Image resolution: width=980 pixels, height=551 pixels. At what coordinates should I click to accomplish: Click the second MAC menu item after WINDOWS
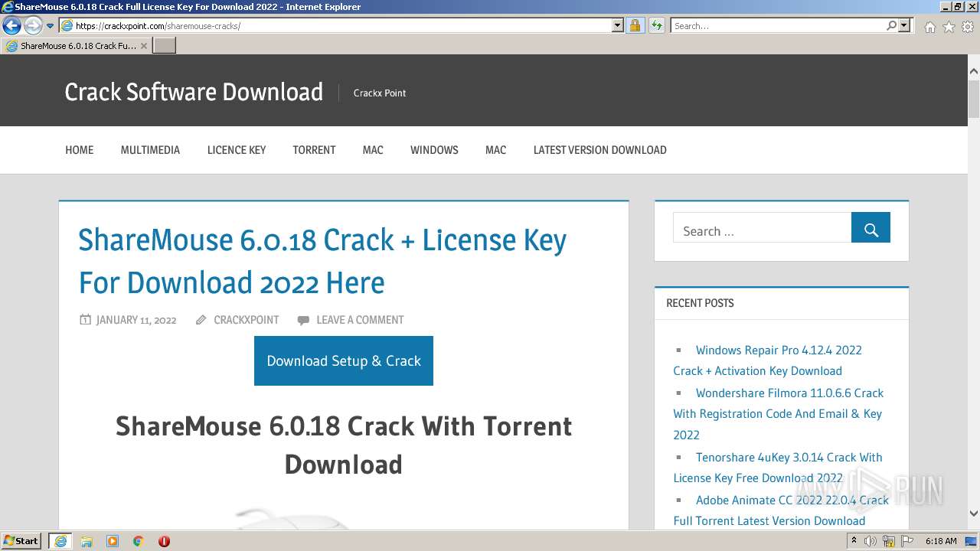pos(495,150)
